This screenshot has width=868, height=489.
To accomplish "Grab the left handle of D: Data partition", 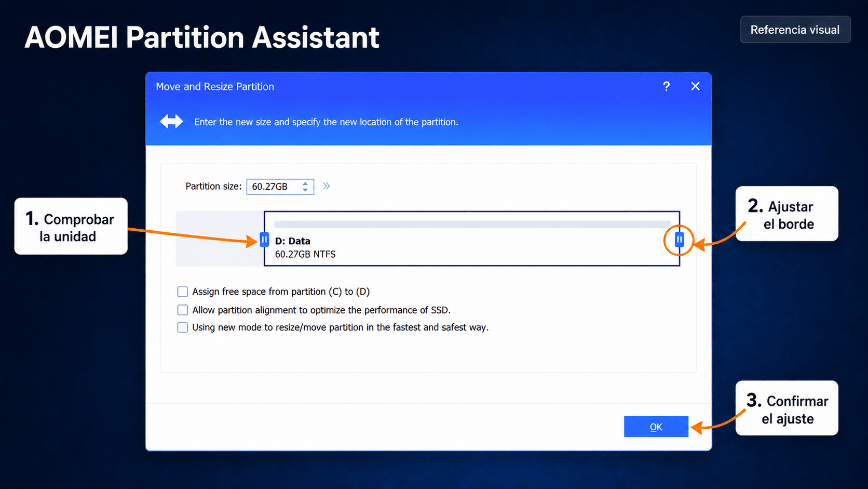I will click(x=264, y=240).
